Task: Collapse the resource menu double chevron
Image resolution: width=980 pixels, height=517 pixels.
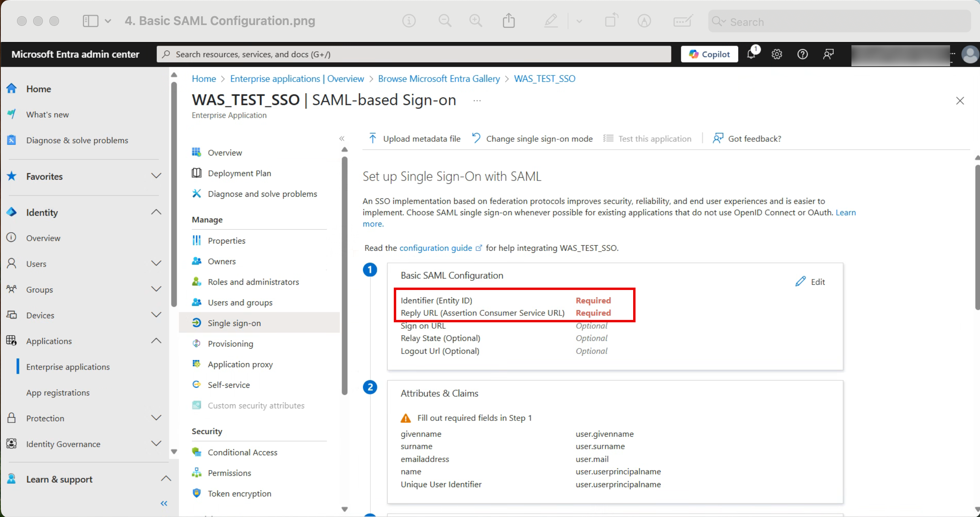Action: tap(342, 139)
